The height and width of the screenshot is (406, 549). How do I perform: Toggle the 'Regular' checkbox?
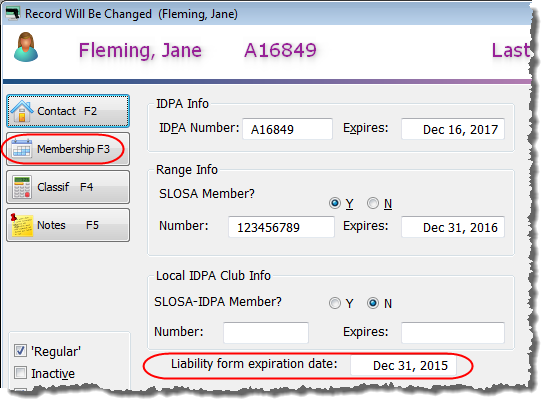click(x=20, y=351)
